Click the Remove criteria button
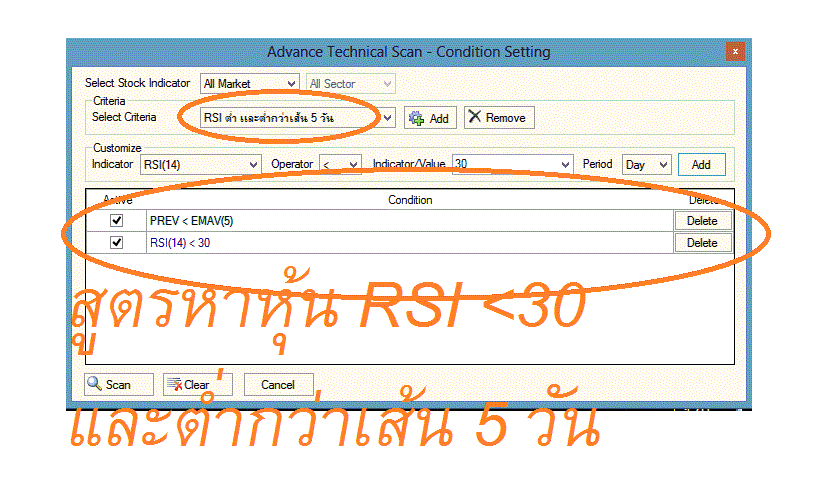The image size is (829, 494). click(499, 117)
